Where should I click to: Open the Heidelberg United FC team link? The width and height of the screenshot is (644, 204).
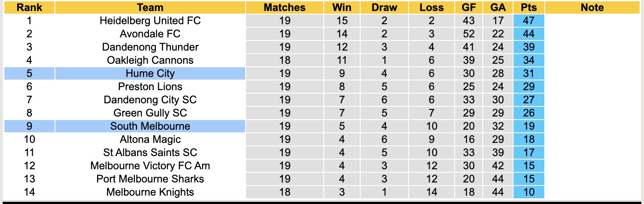(150, 21)
